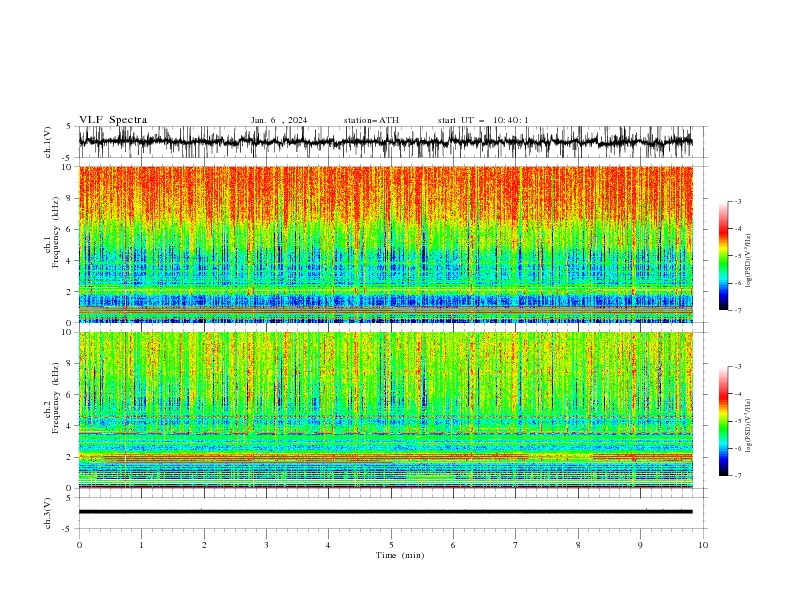The height and width of the screenshot is (612, 792).
Task: Click the time axis tick label '10'
Action: [703, 545]
